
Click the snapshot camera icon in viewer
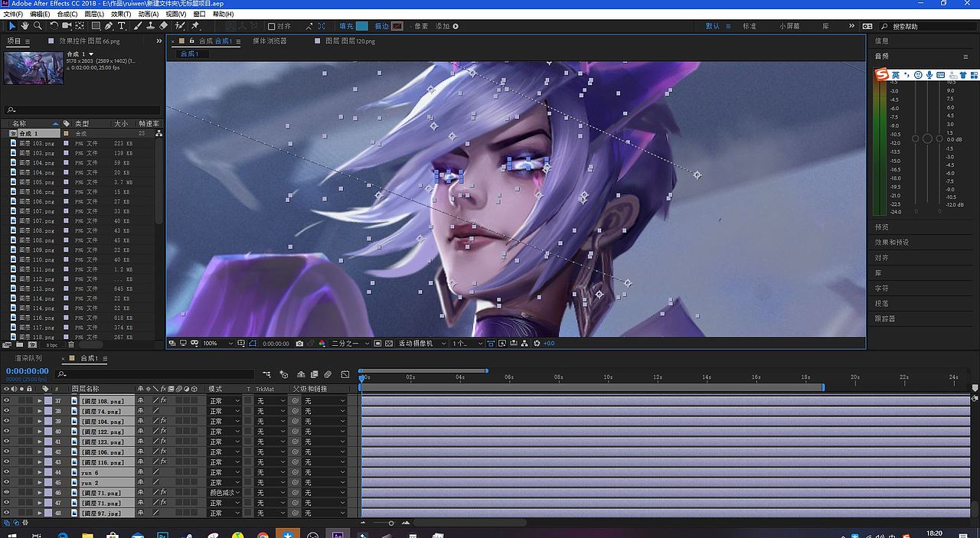299,344
